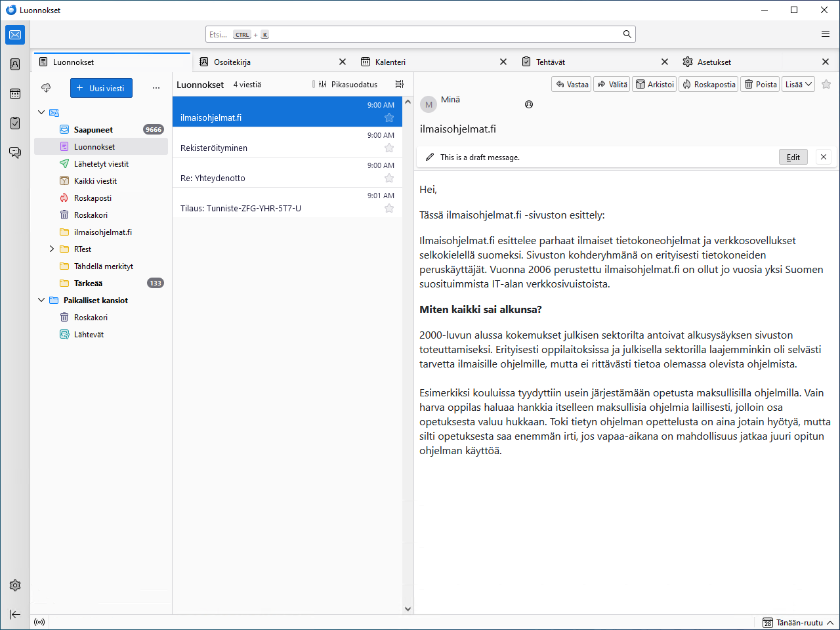Click the Get Messages cloud icon
The width and height of the screenshot is (840, 630).
click(46, 88)
